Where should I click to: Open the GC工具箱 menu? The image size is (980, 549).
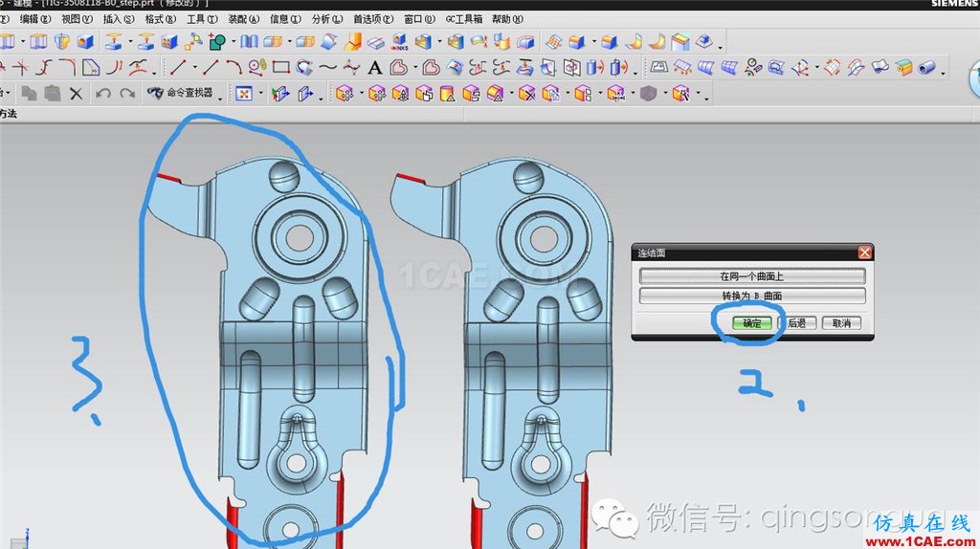464,19
